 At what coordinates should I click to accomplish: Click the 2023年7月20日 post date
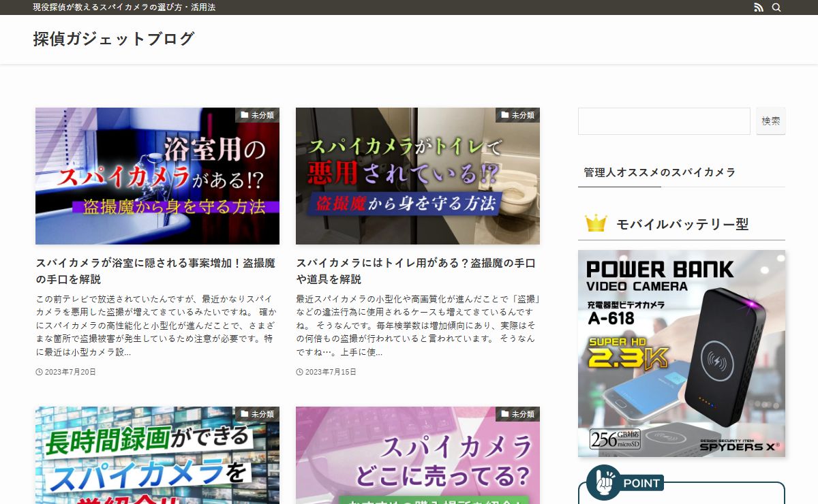tap(70, 372)
